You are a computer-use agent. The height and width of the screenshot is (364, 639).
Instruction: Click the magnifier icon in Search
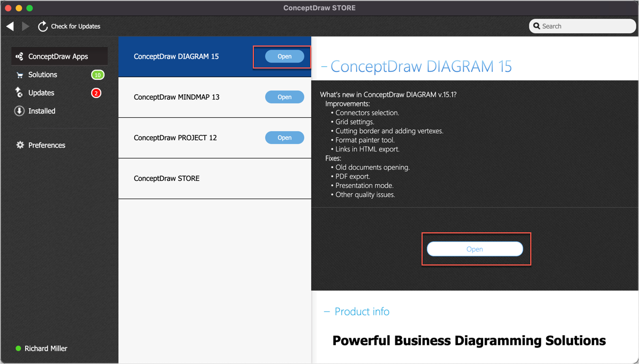[x=537, y=26]
